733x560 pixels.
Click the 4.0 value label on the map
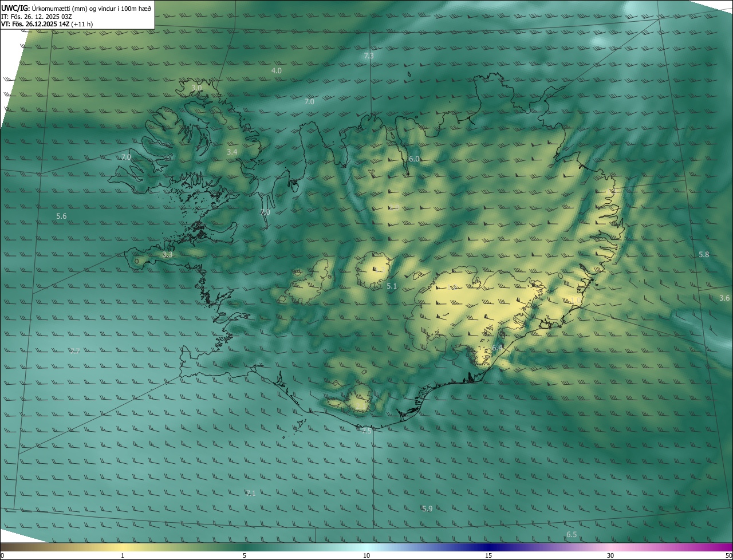tap(276, 70)
